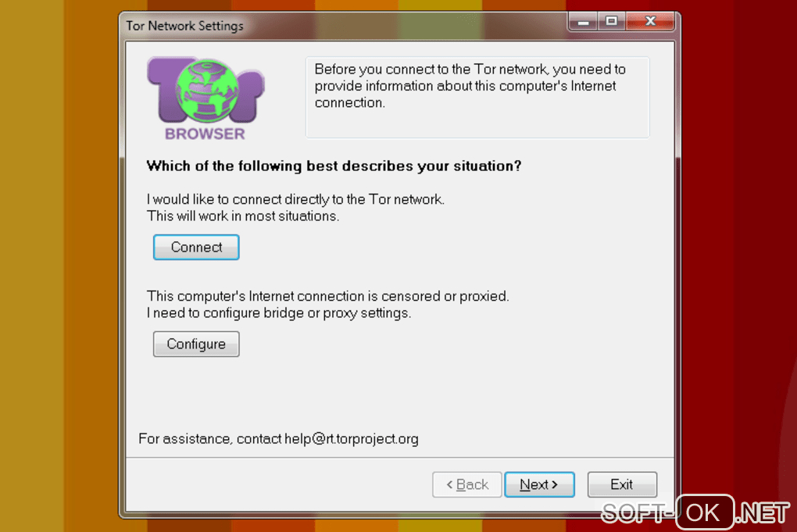Click 'configure bridge or proxy settings' line
The height and width of the screenshot is (532, 797).
coord(279,313)
